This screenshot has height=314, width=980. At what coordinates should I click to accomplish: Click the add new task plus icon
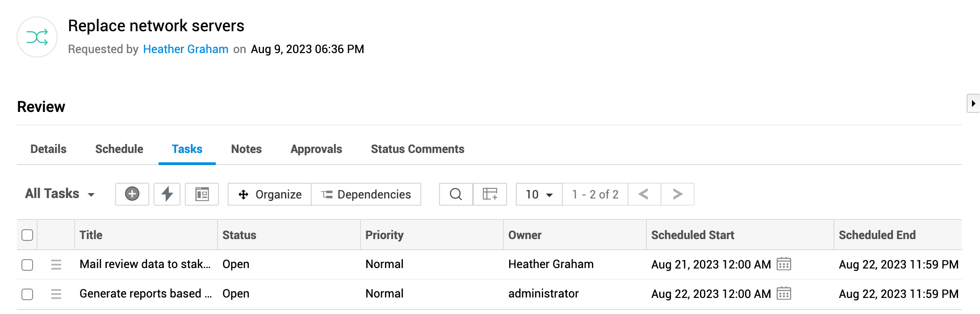(132, 194)
